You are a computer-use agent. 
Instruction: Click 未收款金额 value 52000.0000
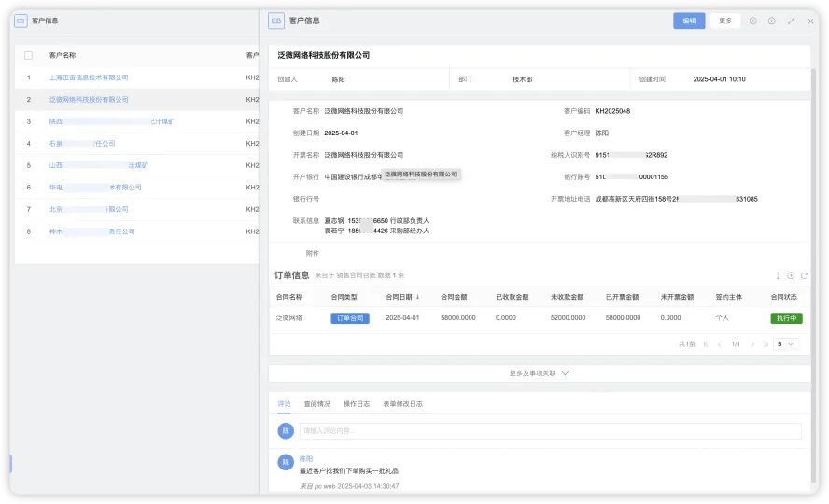(568, 318)
